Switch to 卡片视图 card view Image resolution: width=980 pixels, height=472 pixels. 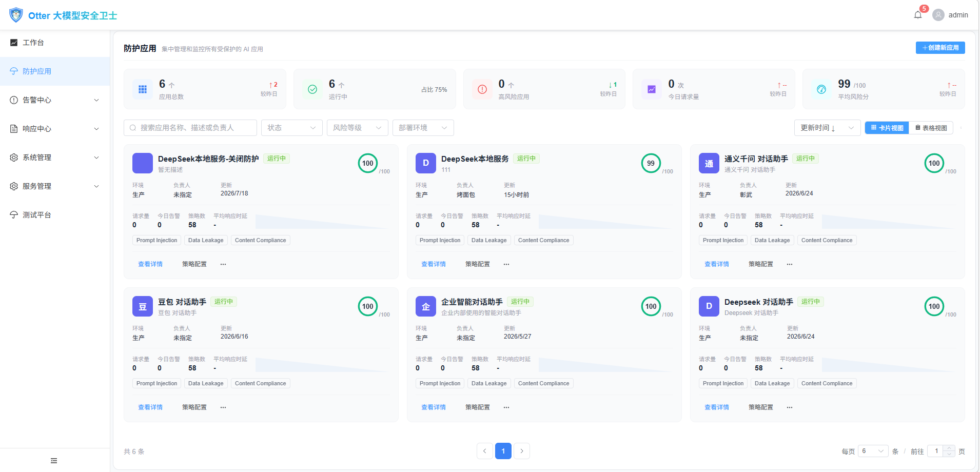887,128
